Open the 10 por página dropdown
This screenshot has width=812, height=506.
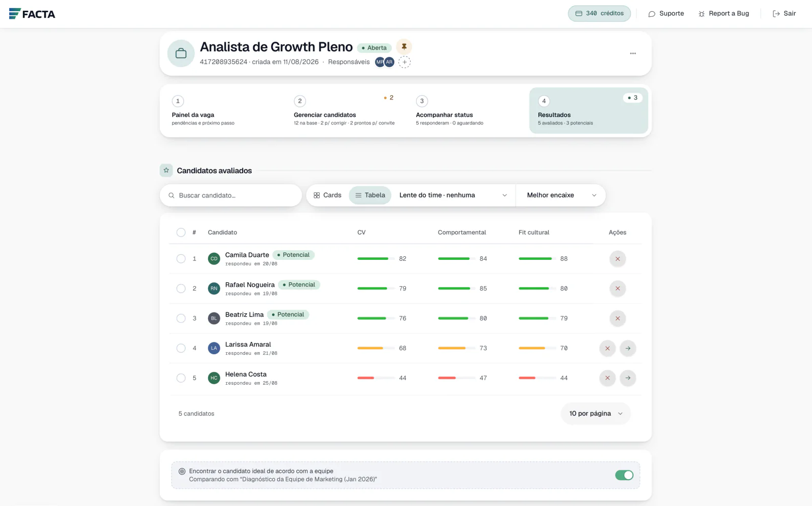pos(596,414)
